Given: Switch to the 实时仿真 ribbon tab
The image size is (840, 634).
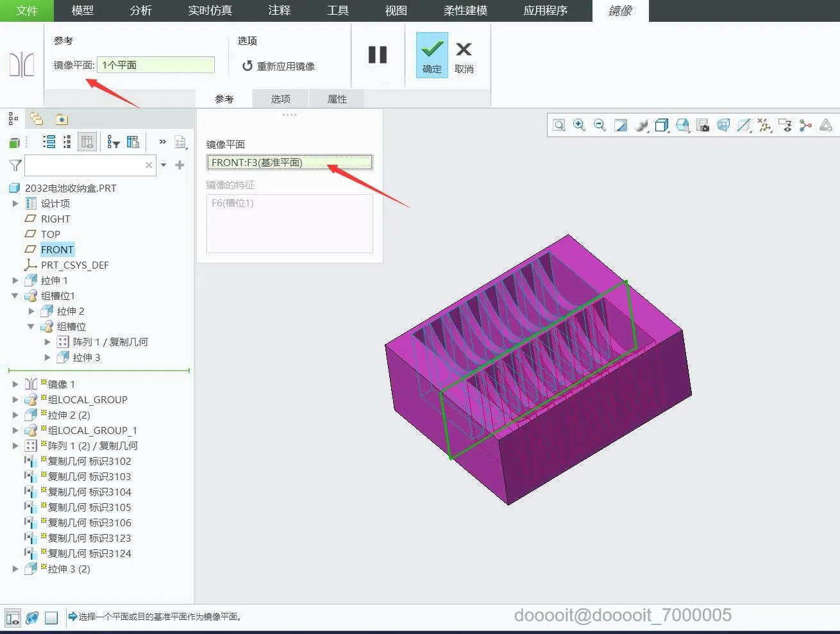Looking at the screenshot, I should pos(210,11).
